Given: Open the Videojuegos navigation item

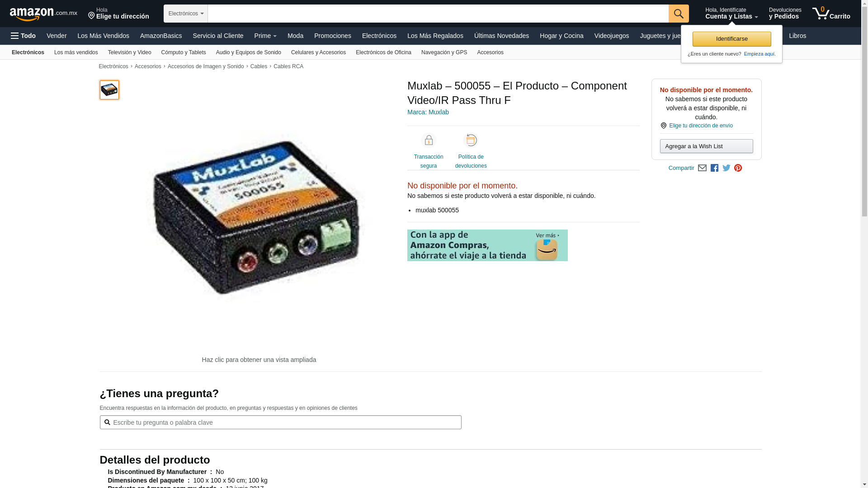Looking at the screenshot, I should point(611,36).
